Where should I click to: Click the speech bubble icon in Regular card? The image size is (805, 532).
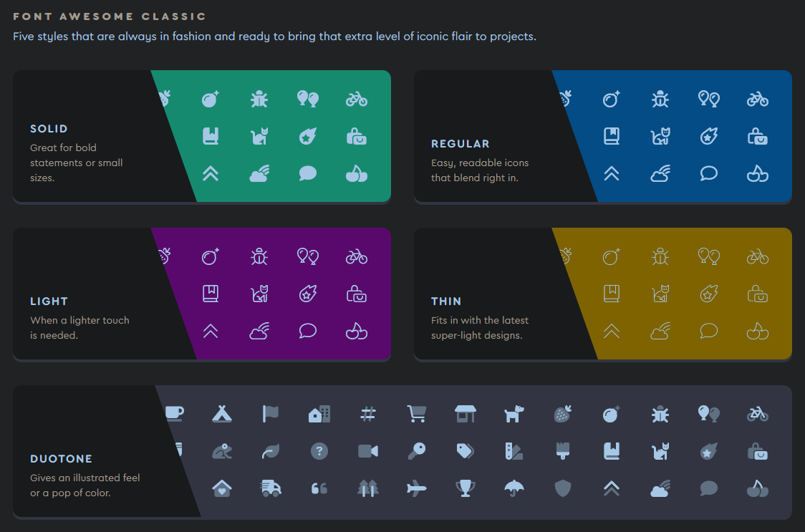pos(708,173)
